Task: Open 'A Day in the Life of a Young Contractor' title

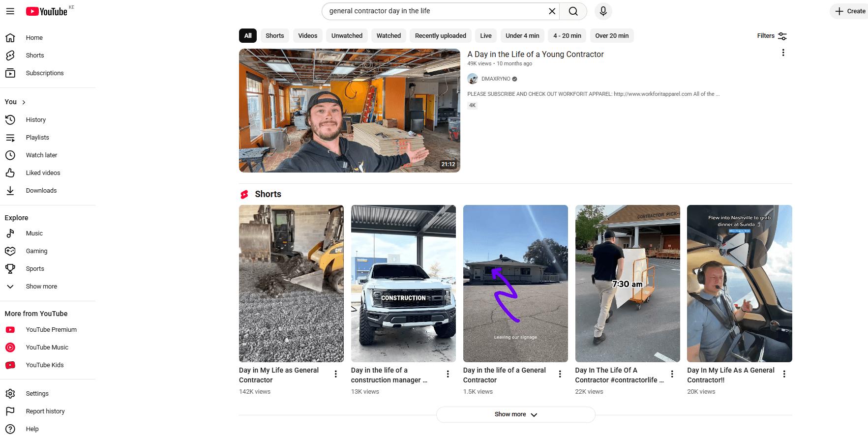Action: point(536,55)
